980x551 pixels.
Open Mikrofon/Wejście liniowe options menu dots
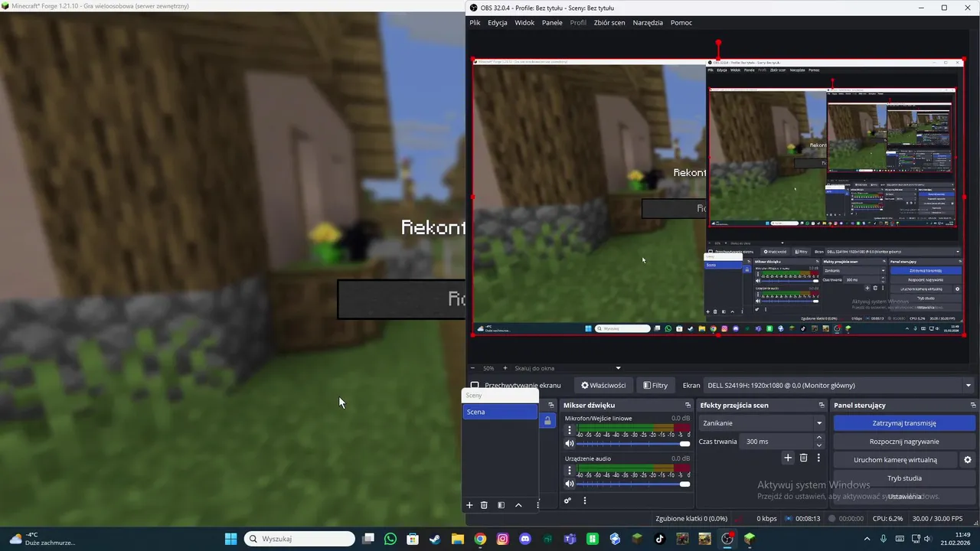pos(569,430)
